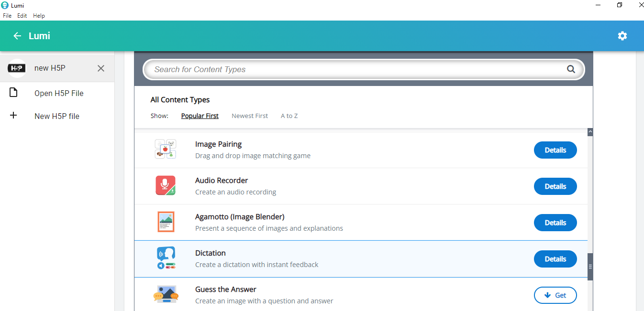This screenshot has height=311, width=644.
Task: Click the Guess the Answer icon
Action: (x=166, y=295)
